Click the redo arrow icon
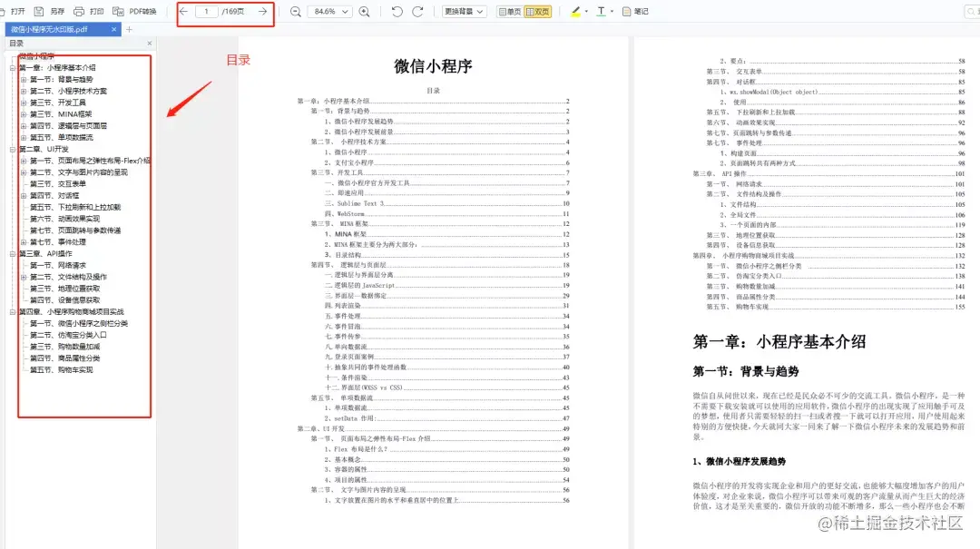980x549 pixels. (418, 11)
